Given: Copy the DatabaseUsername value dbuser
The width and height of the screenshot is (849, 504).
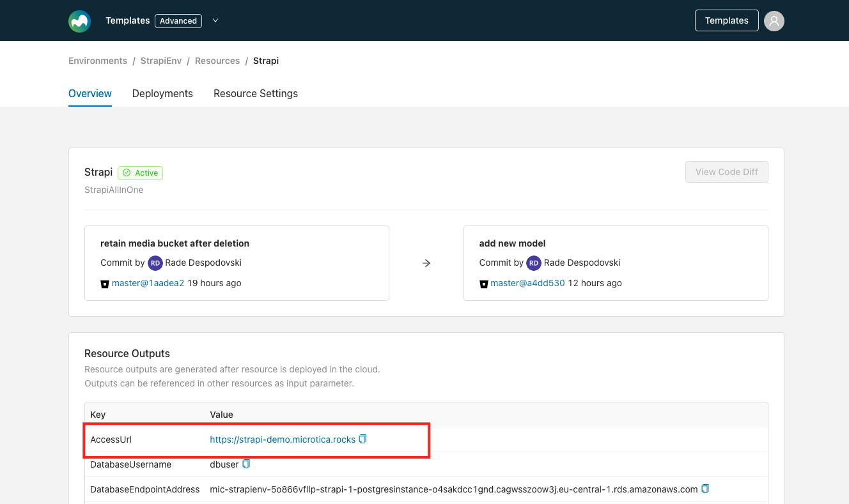Looking at the screenshot, I should (246, 464).
